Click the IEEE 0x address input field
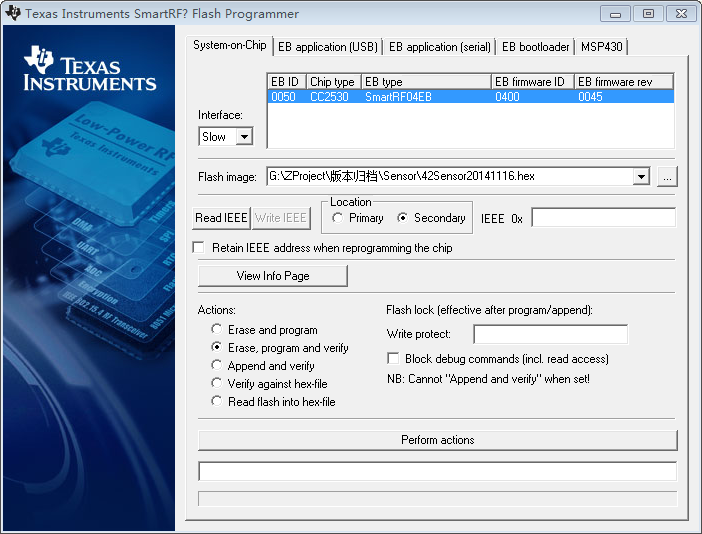The image size is (702, 534). (x=604, y=218)
